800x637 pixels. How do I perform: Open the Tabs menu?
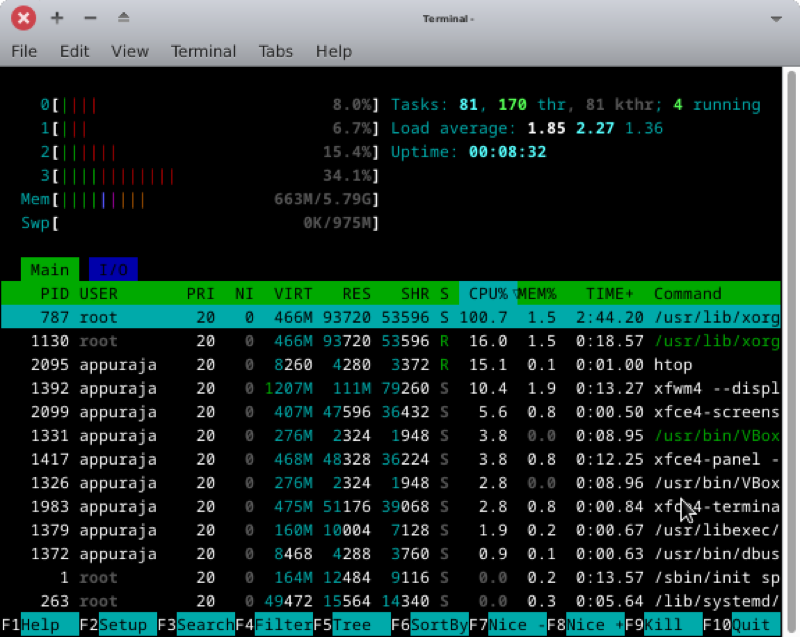[x=276, y=52]
